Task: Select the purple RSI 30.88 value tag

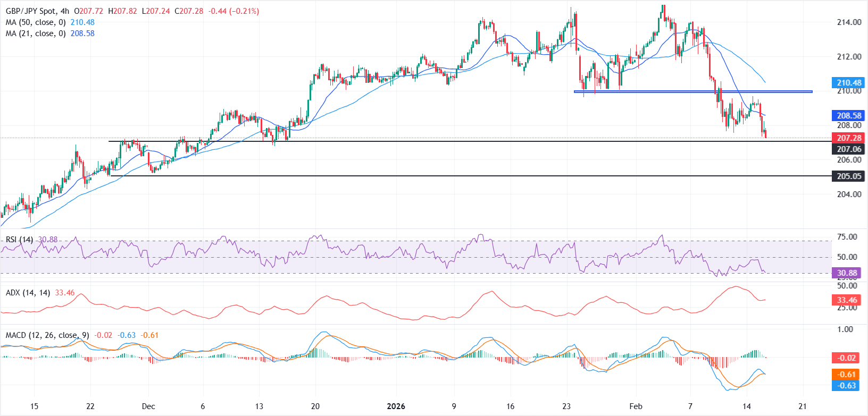Action: tap(847, 273)
